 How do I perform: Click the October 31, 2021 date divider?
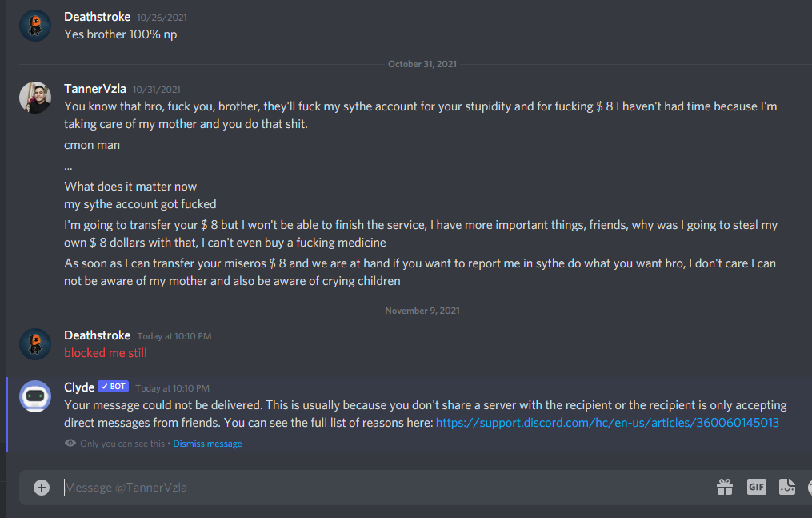422,64
